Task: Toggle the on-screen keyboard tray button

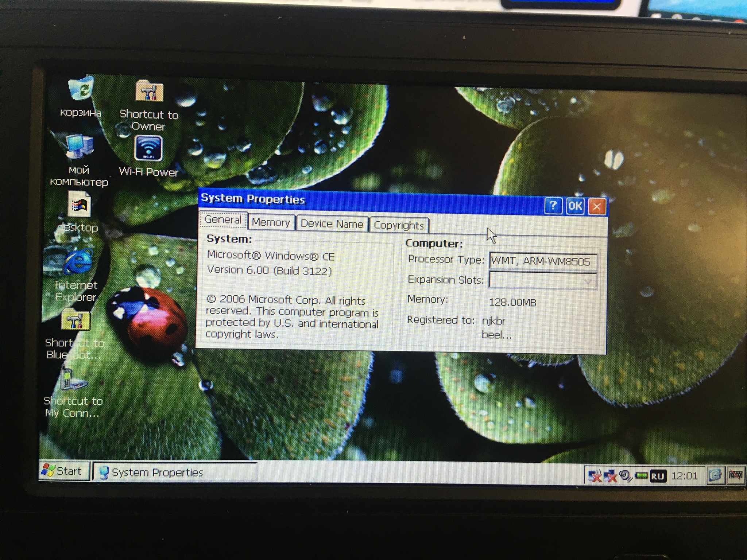Action: click(735, 475)
